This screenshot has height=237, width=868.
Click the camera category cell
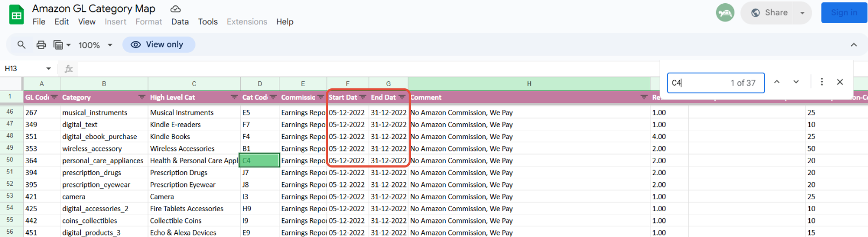pos(104,197)
